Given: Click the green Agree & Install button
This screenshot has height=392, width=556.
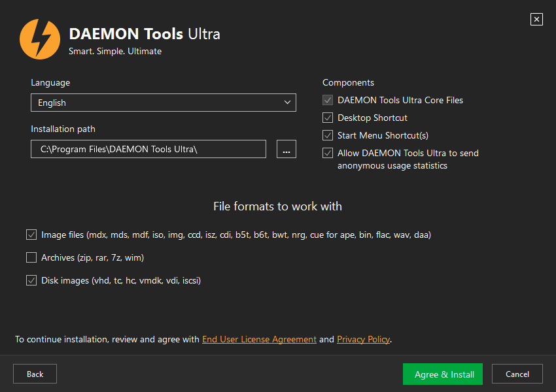Looking at the screenshot, I should click(443, 374).
